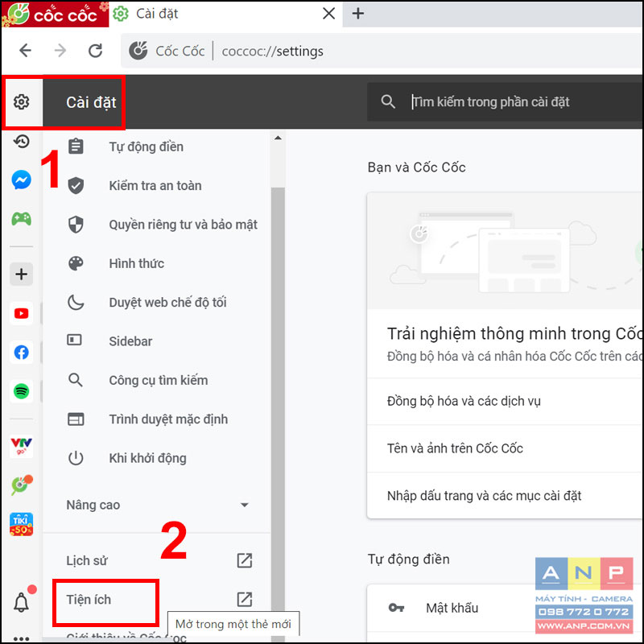Open Tên và ảnh trên Cốc Cốc

tap(506, 448)
